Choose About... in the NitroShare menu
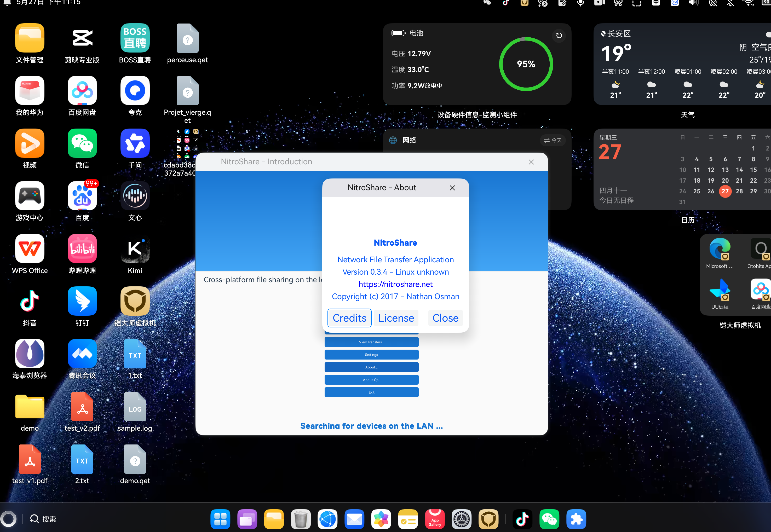Image resolution: width=771 pixels, height=532 pixels. pos(371,367)
